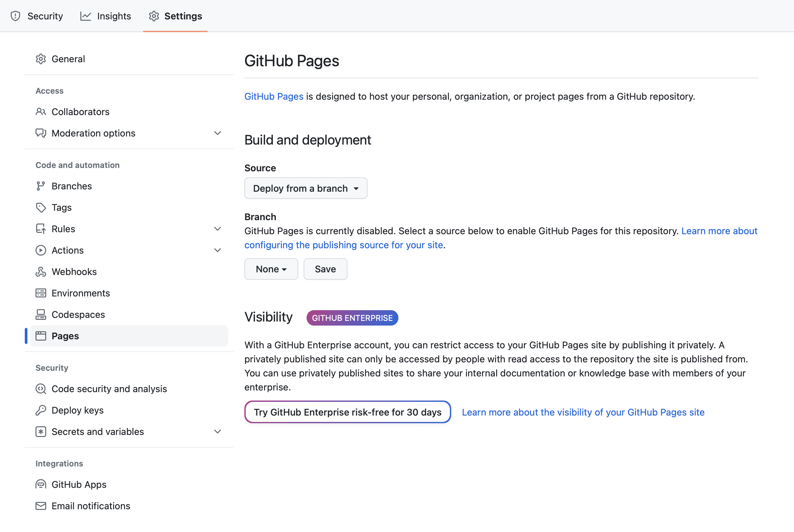Open the Deploy from a branch dropdown
Screen dimensions: 794x532
[306, 188]
